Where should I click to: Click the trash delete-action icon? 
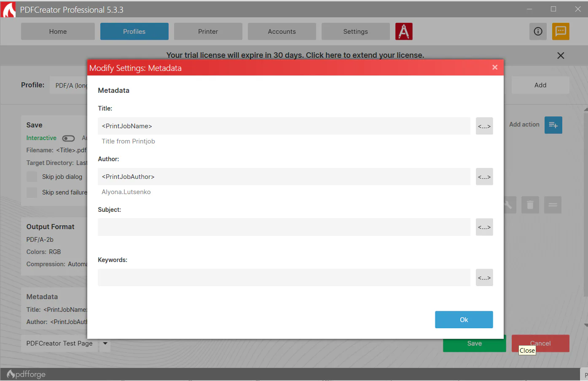coord(530,205)
